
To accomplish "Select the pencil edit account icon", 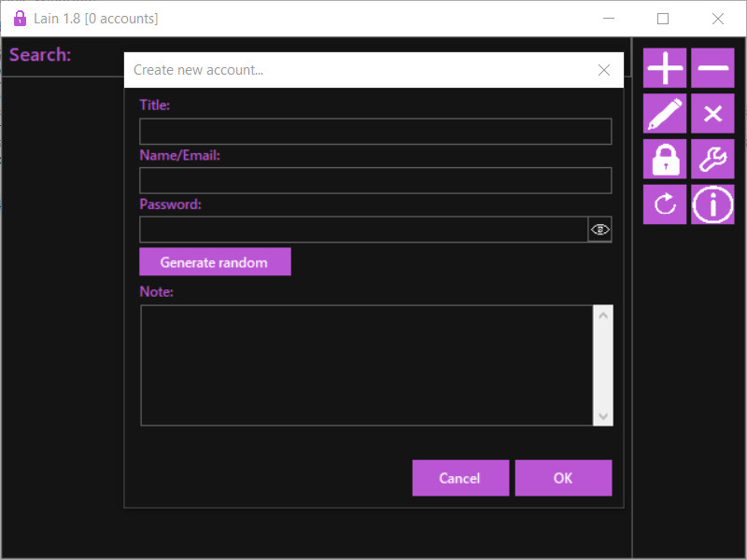I will coord(665,113).
